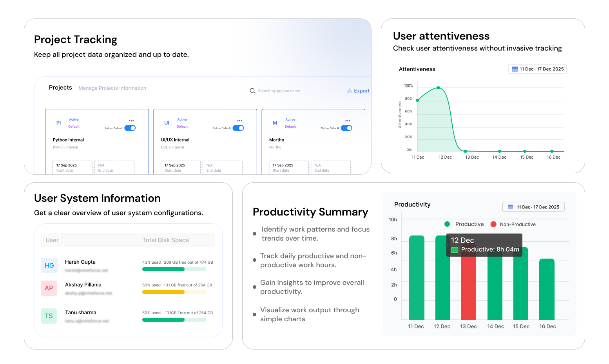Screen dimensions: 609x364
Task: Open the options menu on the Mortho card
Action: pos(348,121)
